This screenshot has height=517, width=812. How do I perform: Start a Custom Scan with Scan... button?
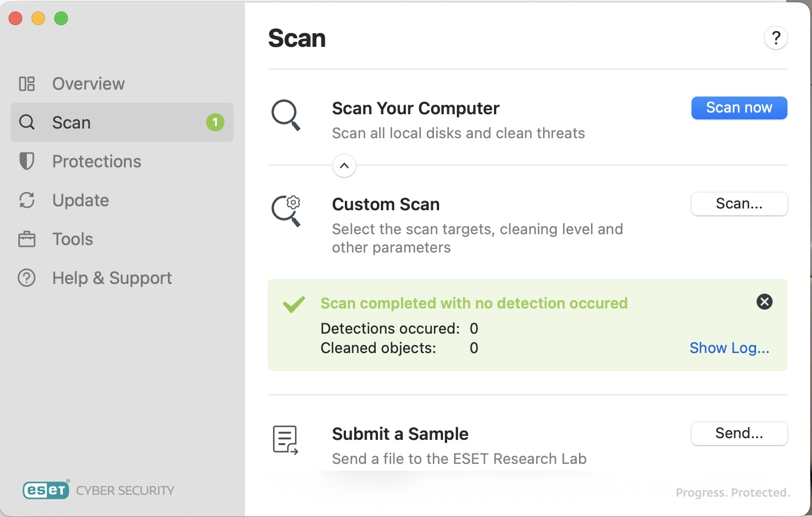tap(739, 203)
